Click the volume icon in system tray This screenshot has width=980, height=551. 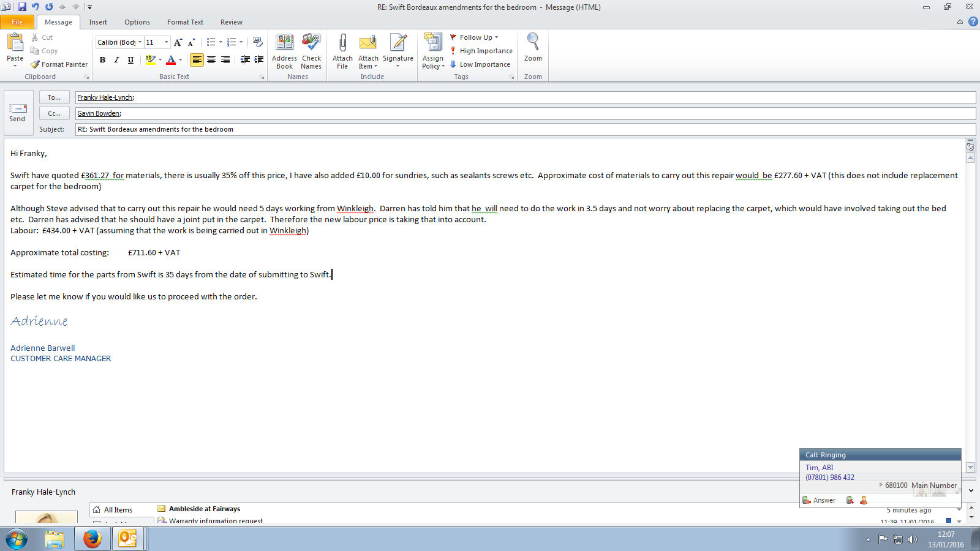pos(913,539)
